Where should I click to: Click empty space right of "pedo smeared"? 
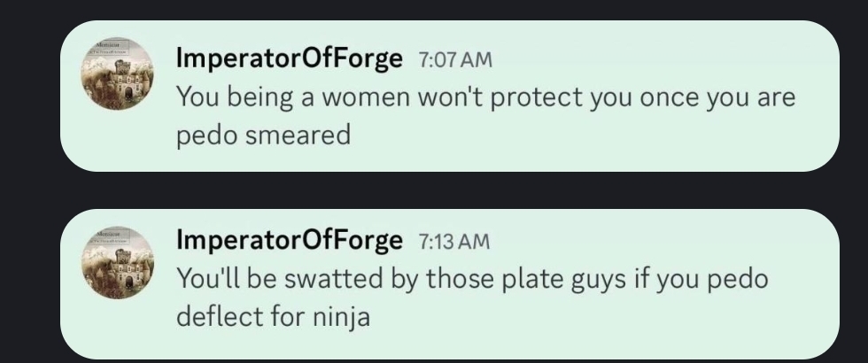point(576,135)
